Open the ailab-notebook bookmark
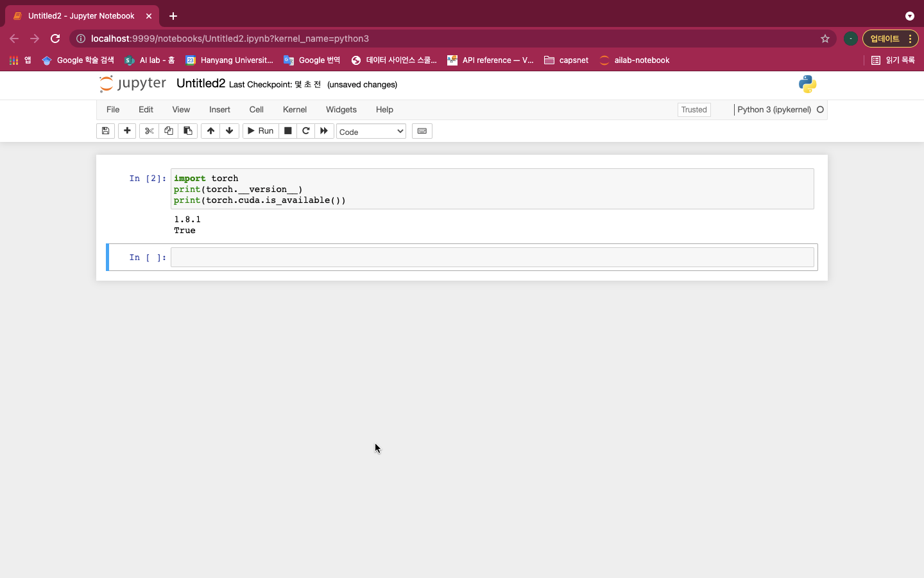 634,60
